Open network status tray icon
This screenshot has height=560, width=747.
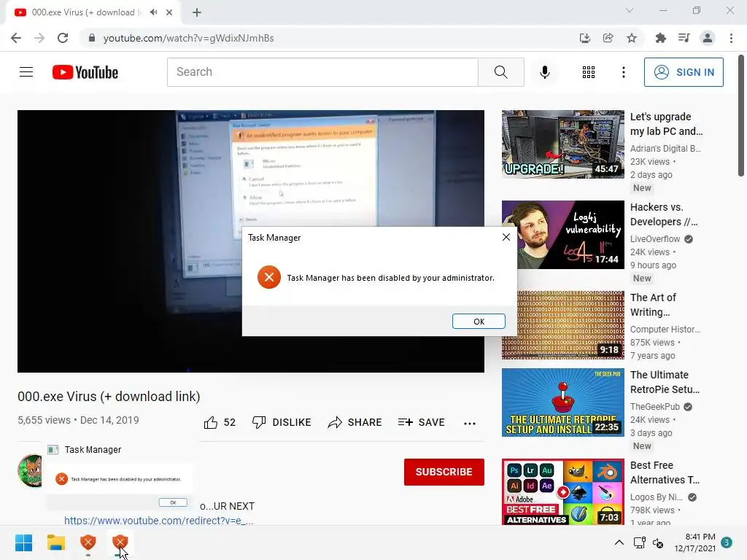click(639, 542)
